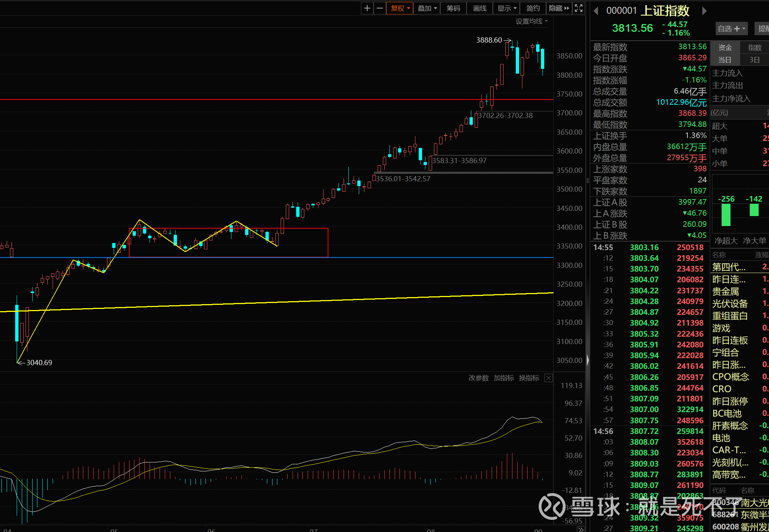The width and height of the screenshot is (769, 532).
Task: Click 换指标 to change indicator
Action: tap(529, 378)
